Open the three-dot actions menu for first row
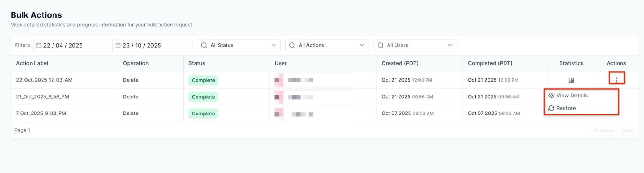This screenshot has height=173, width=644. (x=616, y=80)
